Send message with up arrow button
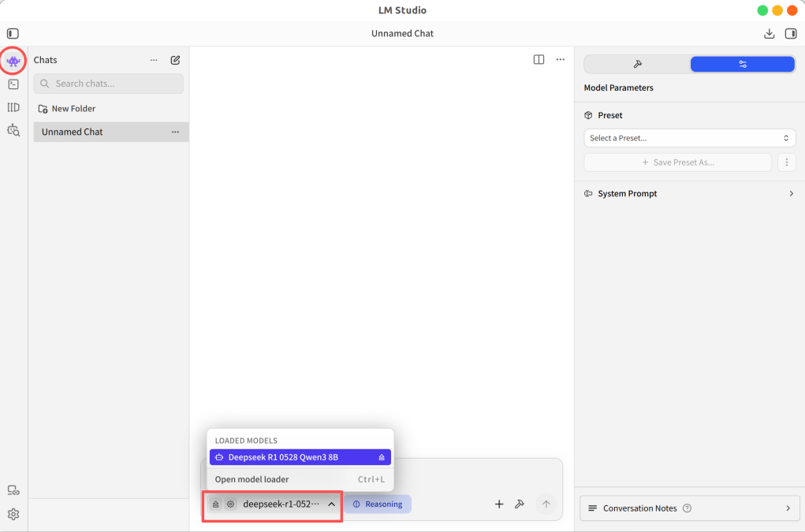 click(x=546, y=504)
